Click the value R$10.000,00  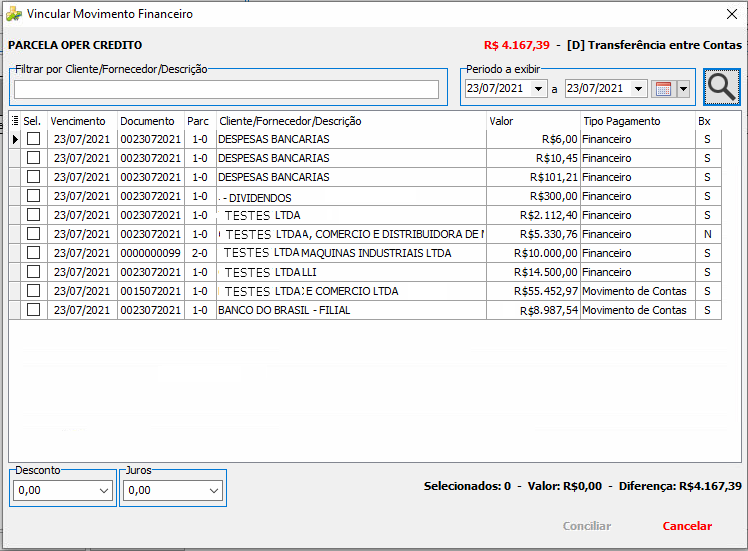(546, 253)
